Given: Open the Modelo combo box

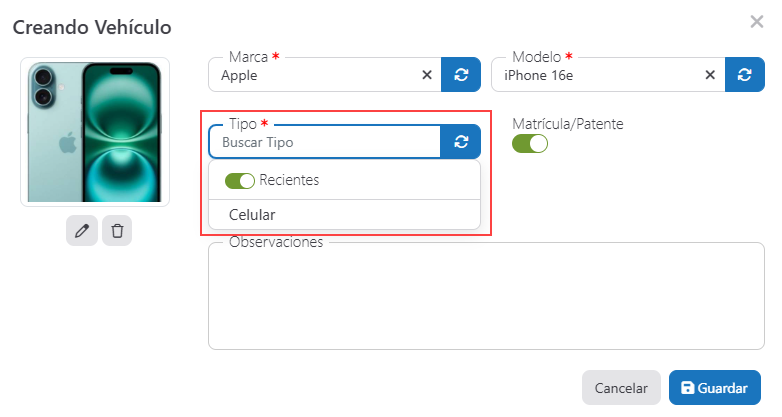Looking at the screenshot, I should [x=598, y=74].
